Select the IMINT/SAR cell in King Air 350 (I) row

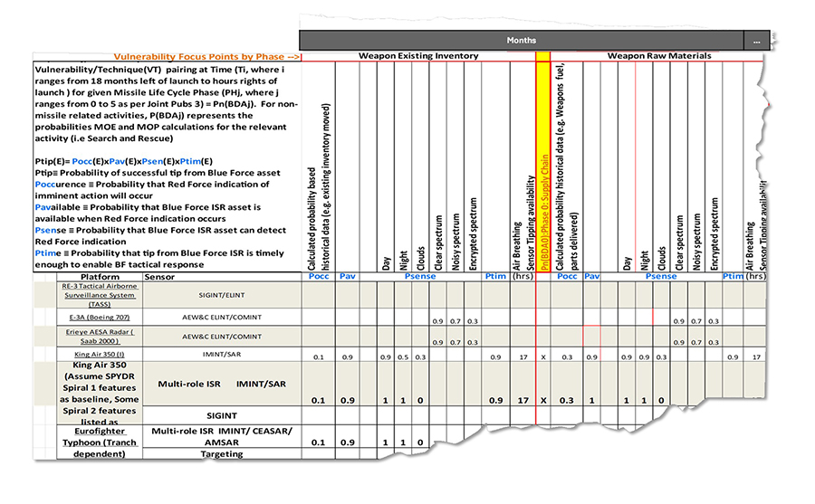point(221,357)
